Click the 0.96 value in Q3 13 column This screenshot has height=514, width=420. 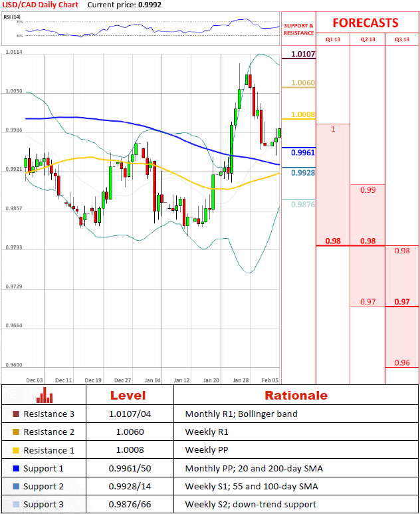coord(402,362)
